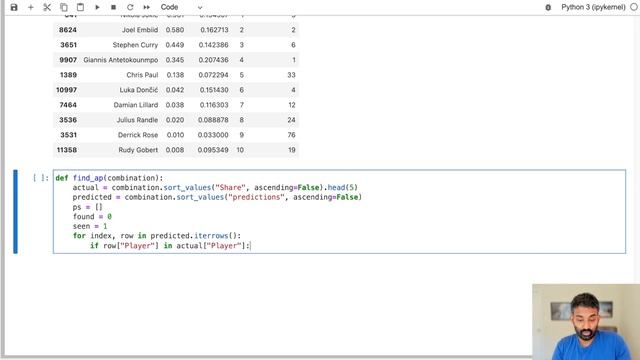
Task: Click the webcam video overlay
Action: pyautogui.click(x=586, y=322)
